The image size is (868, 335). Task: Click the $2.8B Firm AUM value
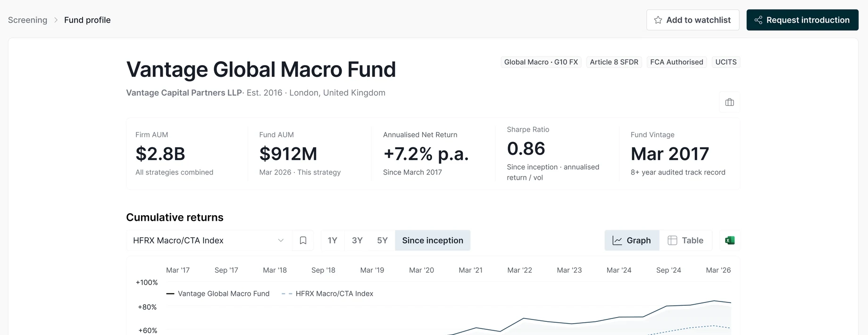click(x=160, y=154)
